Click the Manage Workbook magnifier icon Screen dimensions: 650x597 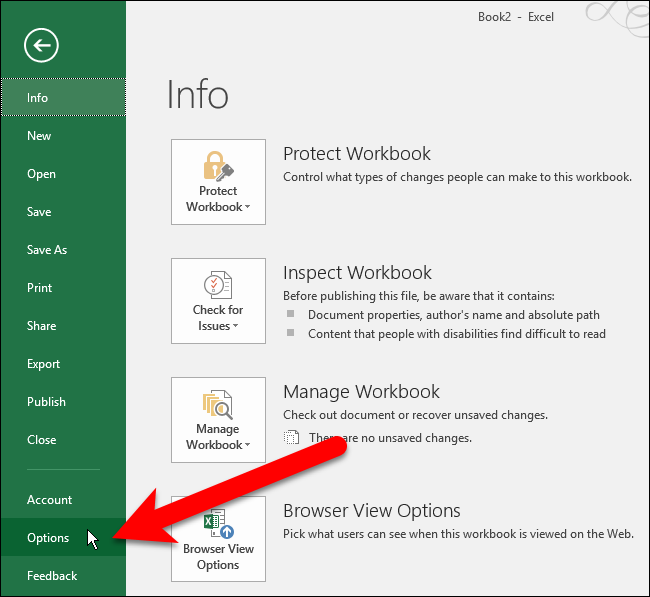pos(218,404)
